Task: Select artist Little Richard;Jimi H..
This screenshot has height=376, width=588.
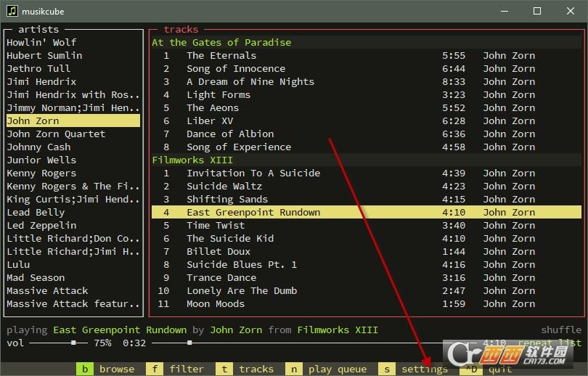Action: click(x=73, y=252)
